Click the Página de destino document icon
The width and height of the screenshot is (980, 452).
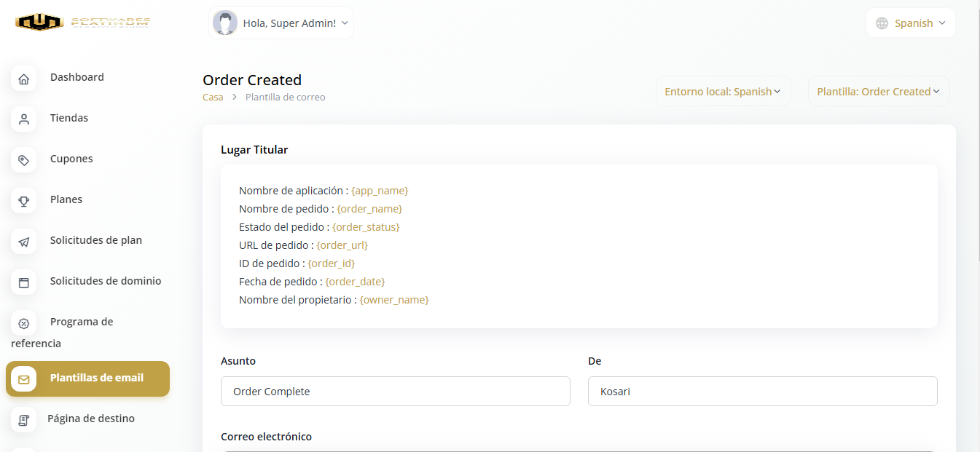(23, 420)
